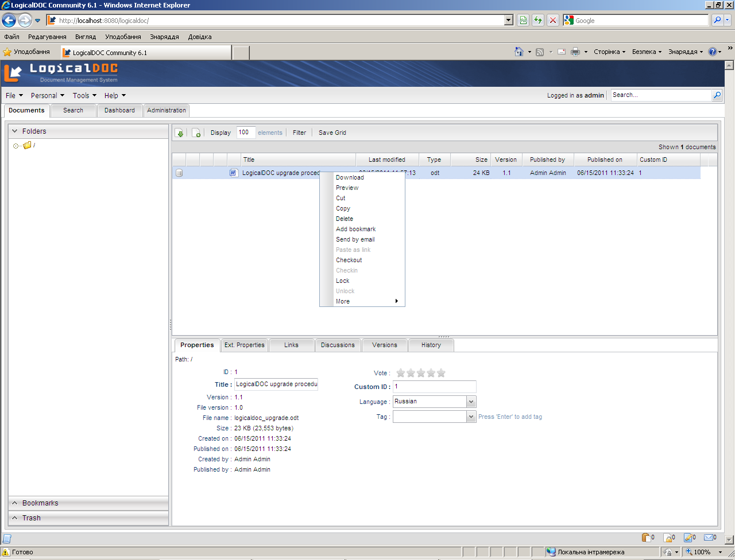The width and height of the screenshot is (735, 560).
Task: Click the Home icon in IE toolbar
Action: 519,52
